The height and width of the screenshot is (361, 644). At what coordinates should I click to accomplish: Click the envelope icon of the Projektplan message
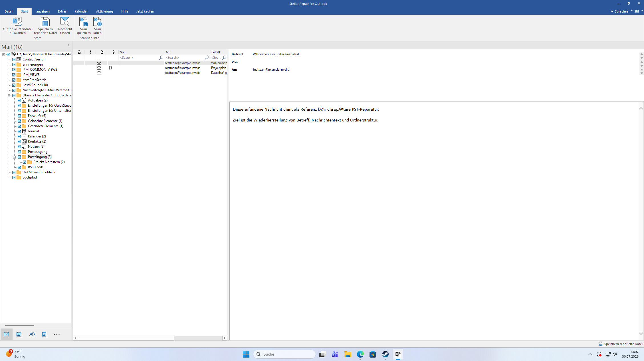point(99,68)
